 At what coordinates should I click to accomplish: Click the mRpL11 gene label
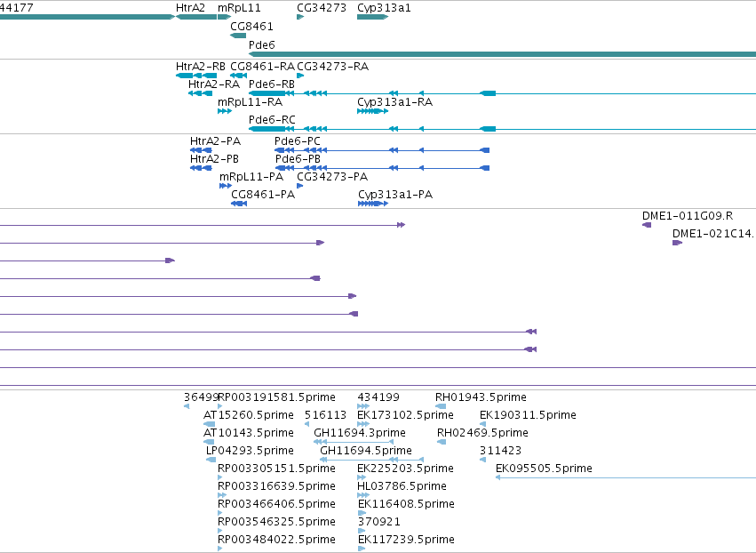[239, 8]
